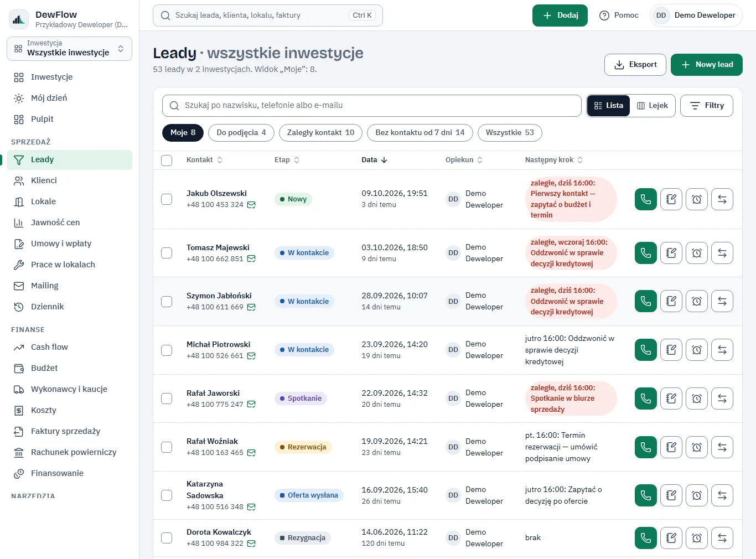Check the box for Jakub Olszewski

pyautogui.click(x=167, y=199)
